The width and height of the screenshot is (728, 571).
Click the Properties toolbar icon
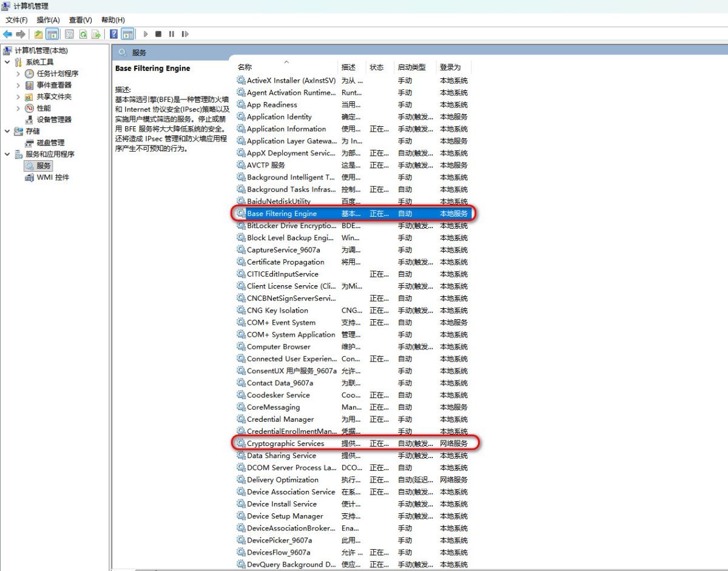coord(69,35)
